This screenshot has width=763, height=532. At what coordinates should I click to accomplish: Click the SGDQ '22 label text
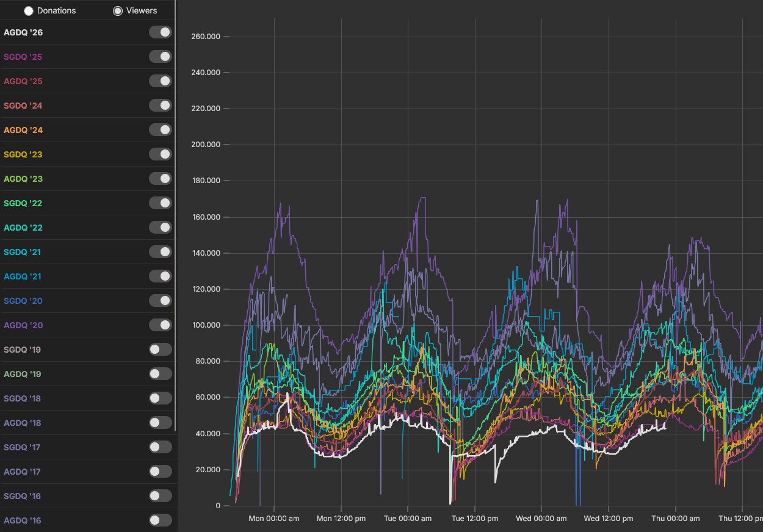23,203
